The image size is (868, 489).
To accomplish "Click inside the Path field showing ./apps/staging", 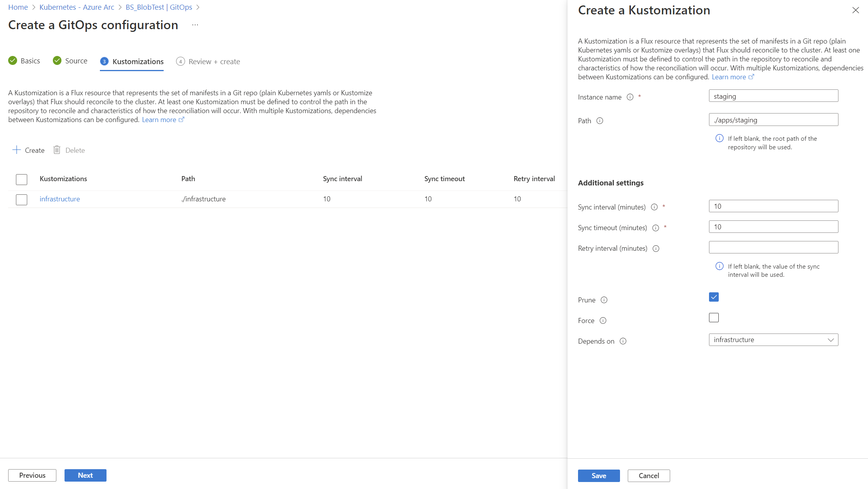I will tap(773, 120).
